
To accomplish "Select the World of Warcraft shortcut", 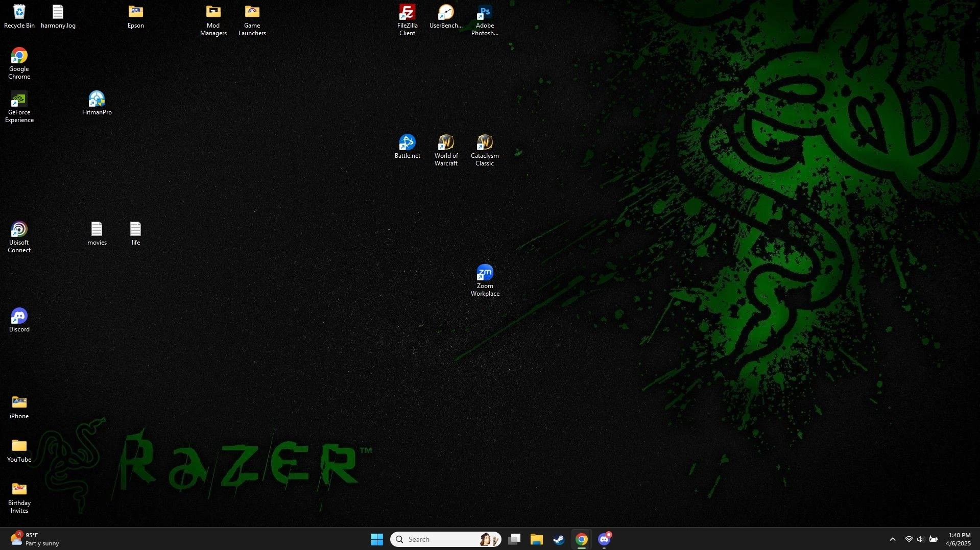I will 446,151.
